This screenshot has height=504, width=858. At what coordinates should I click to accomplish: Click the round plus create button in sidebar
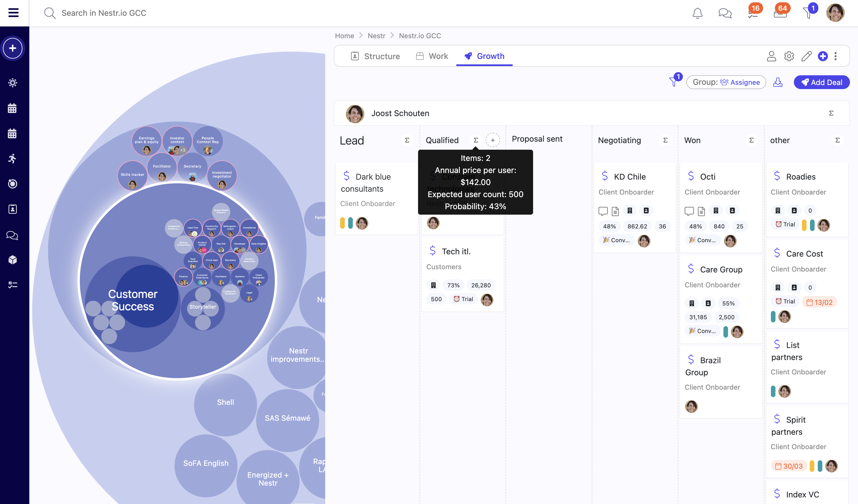click(13, 48)
